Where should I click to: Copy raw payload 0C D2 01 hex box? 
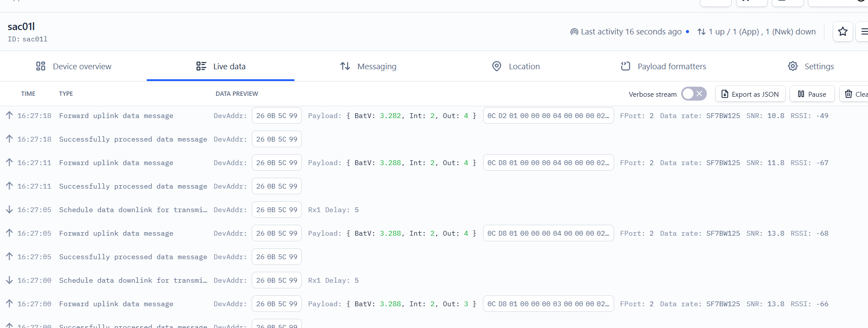[548, 115]
